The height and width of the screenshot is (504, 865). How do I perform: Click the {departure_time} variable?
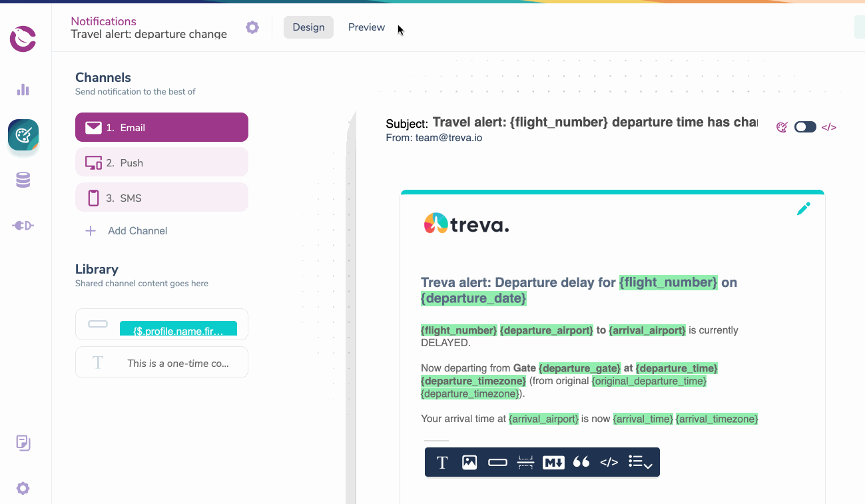(x=677, y=368)
